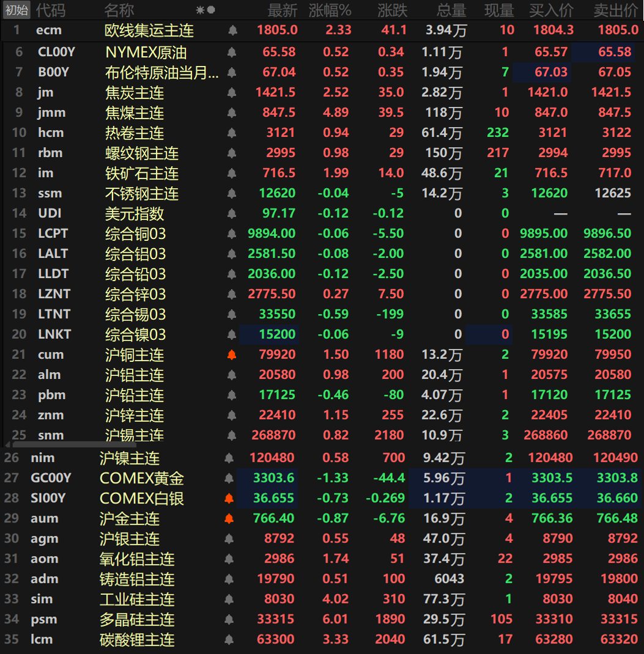Viewport: 644px width, 654px height.
Task: Select the 综合铅03 contract name
Action: point(135,274)
